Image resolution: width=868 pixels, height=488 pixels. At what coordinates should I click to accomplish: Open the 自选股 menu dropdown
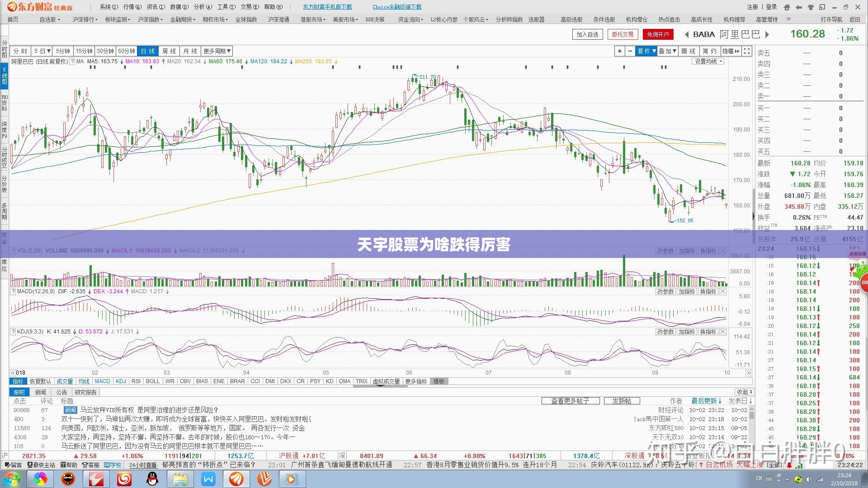tap(50, 19)
